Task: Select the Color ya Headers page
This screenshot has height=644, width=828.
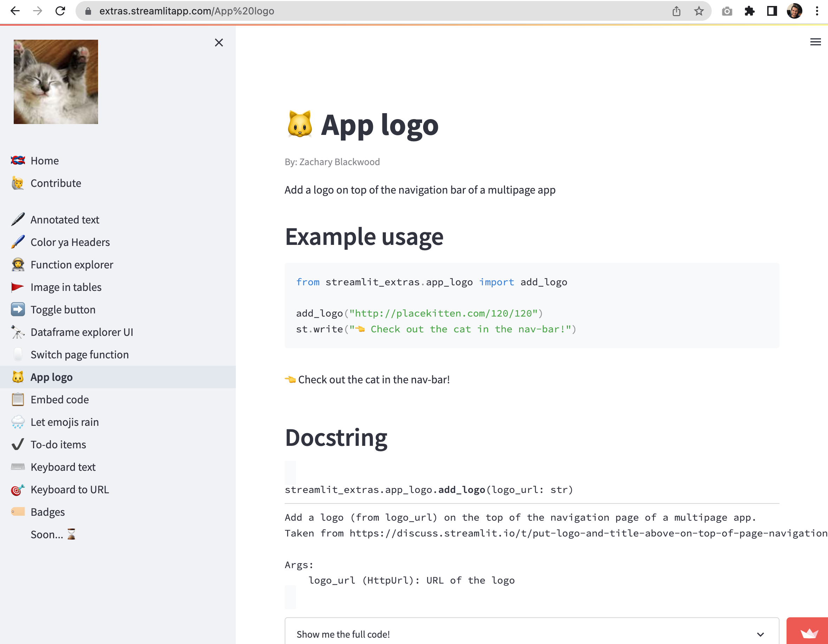Action: pyautogui.click(x=70, y=242)
